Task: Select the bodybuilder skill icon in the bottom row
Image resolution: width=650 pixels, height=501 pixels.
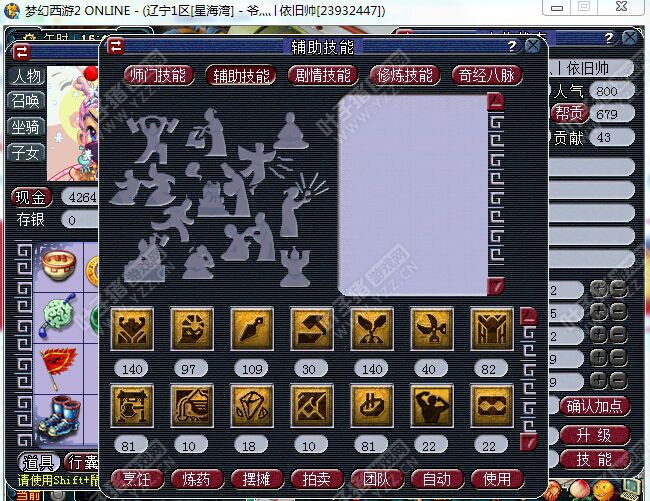Action: coord(432,406)
